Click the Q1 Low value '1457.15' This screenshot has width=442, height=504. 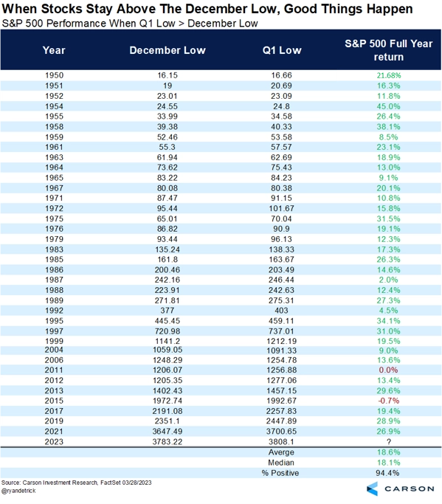(281, 390)
